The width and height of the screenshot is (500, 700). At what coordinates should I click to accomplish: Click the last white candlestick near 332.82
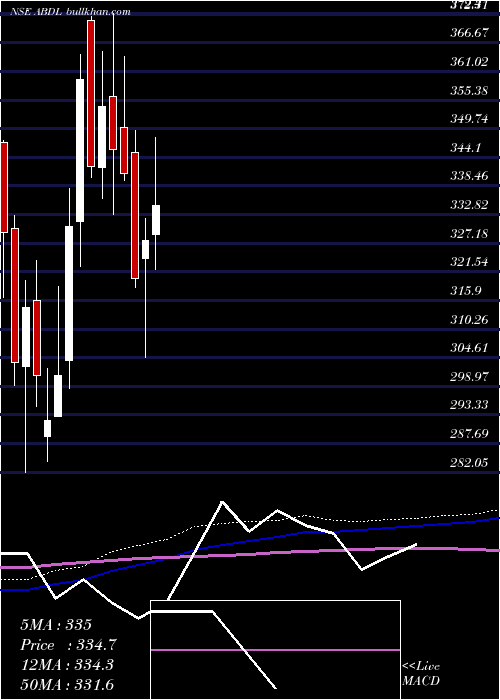pyautogui.click(x=156, y=220)
